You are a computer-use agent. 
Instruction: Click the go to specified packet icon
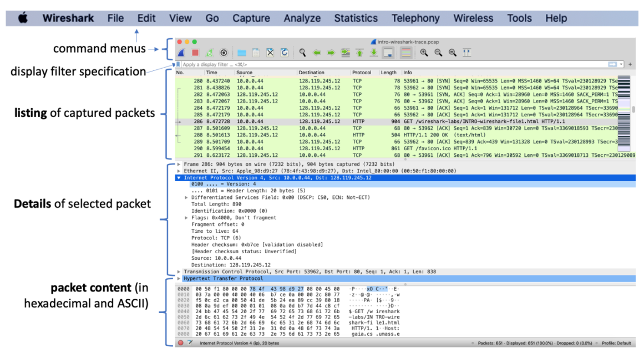[346, 53]
